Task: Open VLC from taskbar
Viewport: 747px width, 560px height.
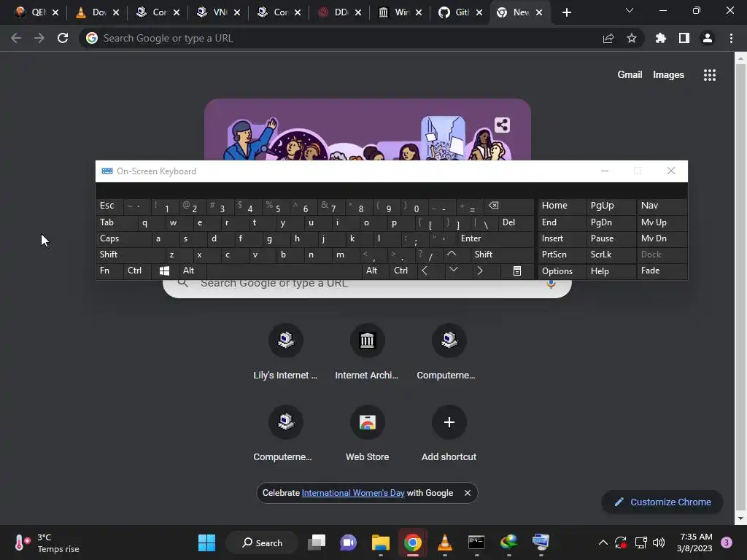Action: (x=444, y=542)
